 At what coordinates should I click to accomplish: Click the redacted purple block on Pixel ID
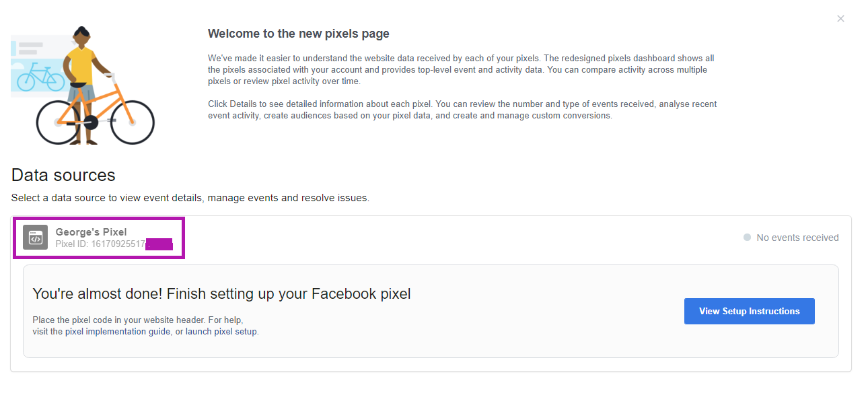pos(159,244)
